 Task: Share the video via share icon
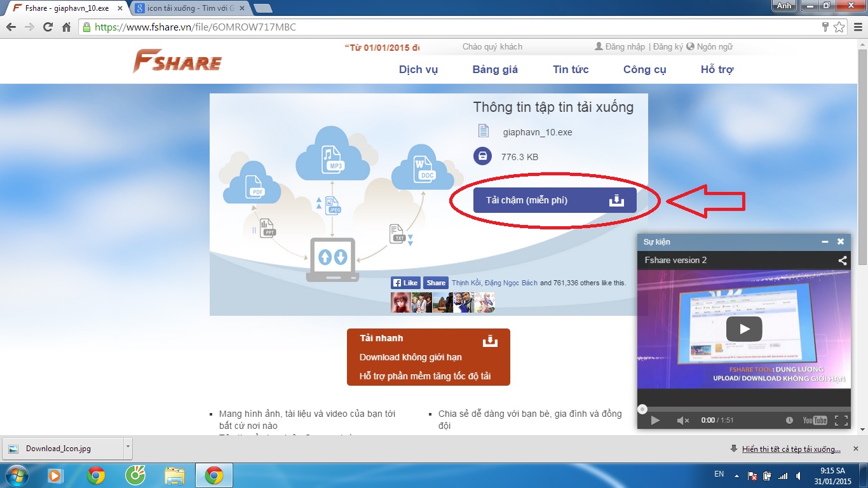[x=842, y=260]
